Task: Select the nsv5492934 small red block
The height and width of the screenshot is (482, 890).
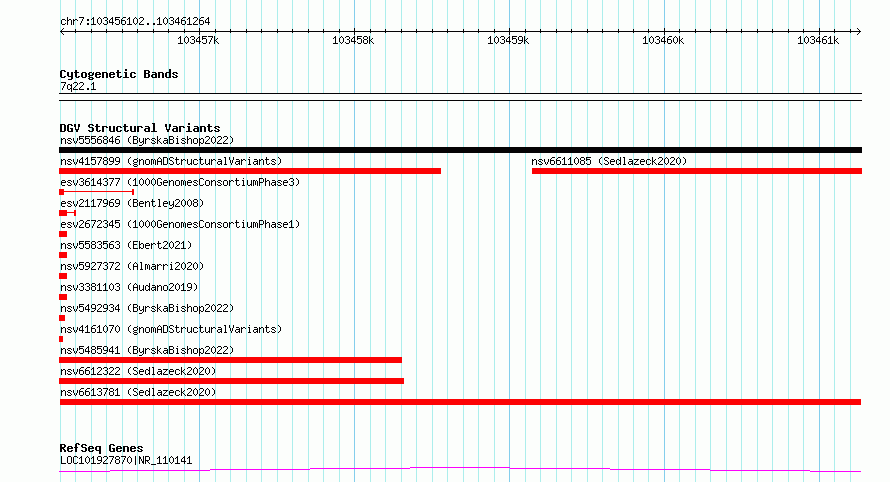Action: click(62, 318)
